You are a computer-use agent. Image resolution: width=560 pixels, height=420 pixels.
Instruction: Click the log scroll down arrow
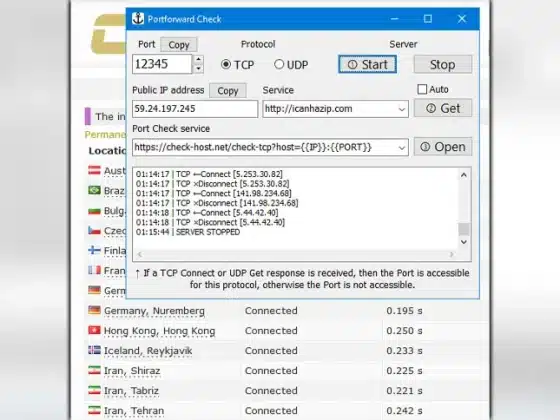(x=464, y=242)
